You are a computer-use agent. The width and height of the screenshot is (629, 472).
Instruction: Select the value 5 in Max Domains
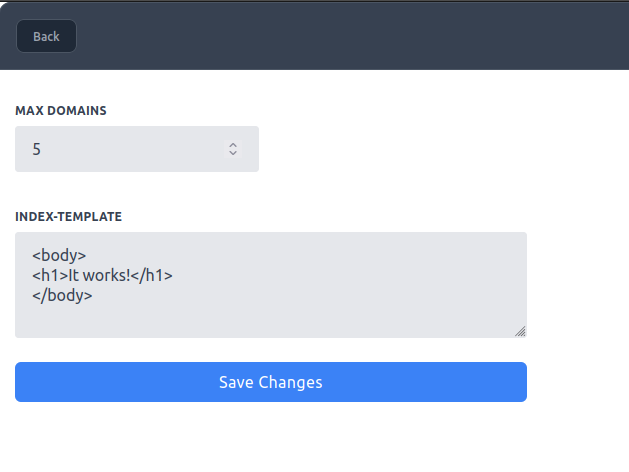click(37, 149)
